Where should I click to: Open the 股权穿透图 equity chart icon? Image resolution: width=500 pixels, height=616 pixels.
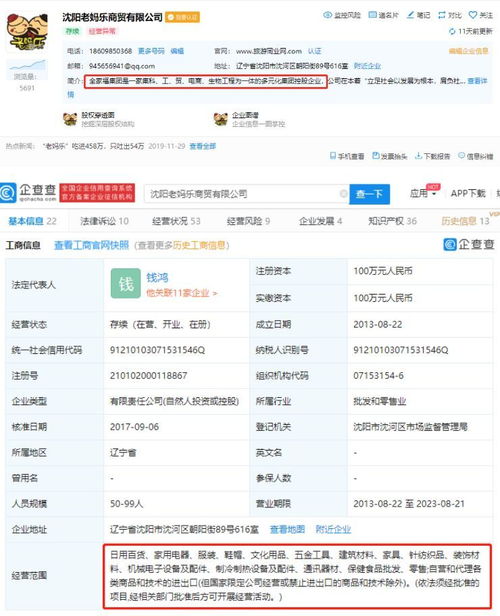click(x=70, y=119)
